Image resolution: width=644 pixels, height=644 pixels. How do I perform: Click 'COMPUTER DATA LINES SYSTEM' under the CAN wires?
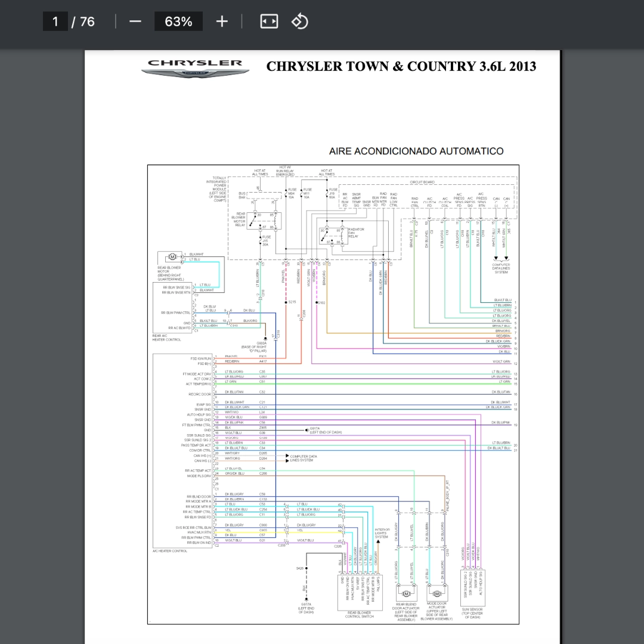point(501,268)
